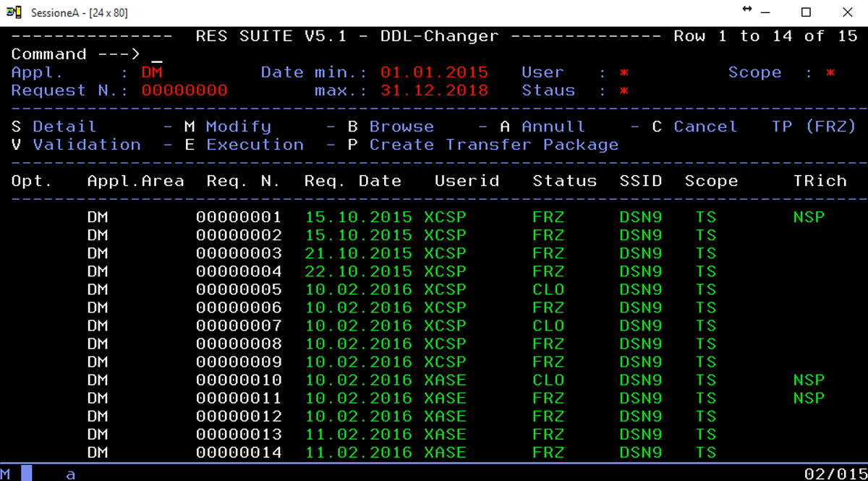
Task: Click NSP value in row 00000001
Action: 809,217
